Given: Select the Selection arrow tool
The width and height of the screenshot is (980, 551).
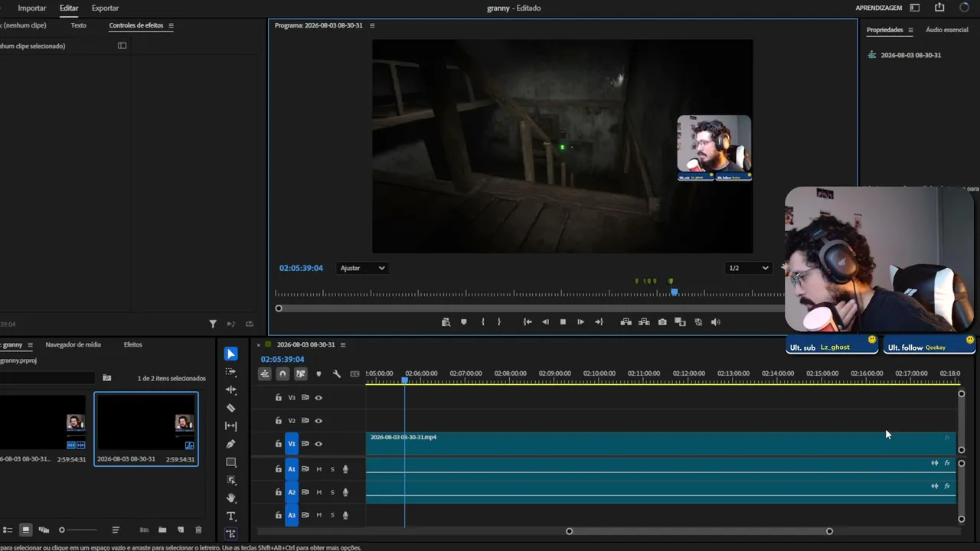Looking at the screenshot, I should (x=231, y=354).
